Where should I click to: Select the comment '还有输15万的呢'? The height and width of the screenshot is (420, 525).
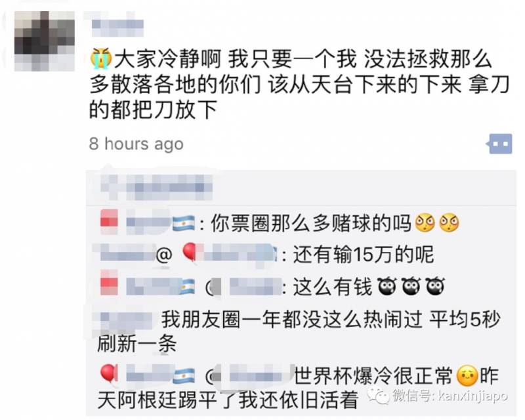tap(364, 255)
